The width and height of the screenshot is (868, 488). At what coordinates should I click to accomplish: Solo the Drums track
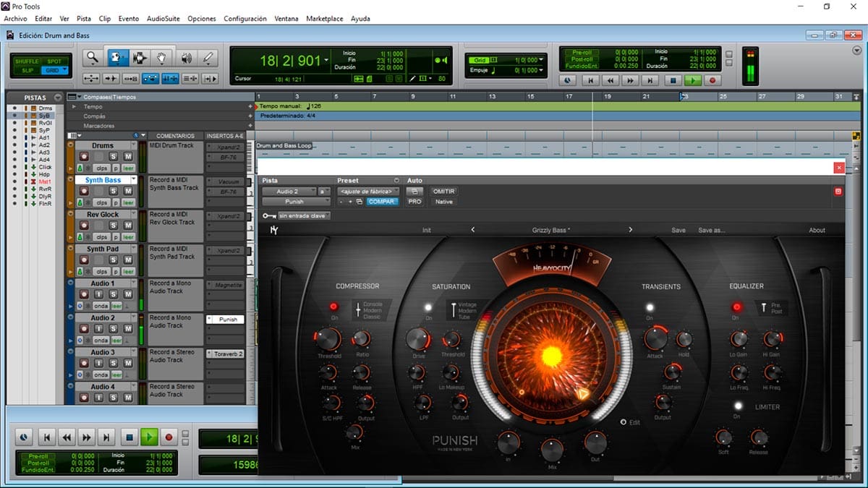coord(114,156)
